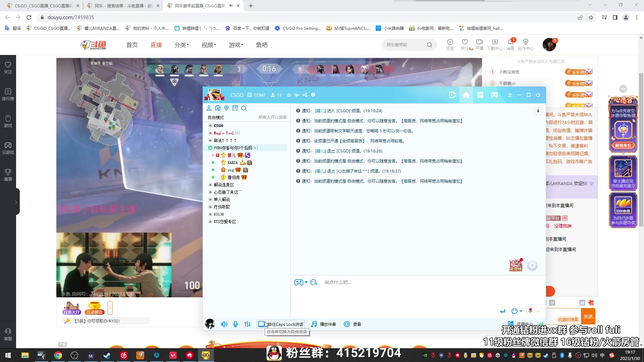Select the home tab in YY header
The width and height of the screenshot is (644, 362).
(x=466, y=95)
